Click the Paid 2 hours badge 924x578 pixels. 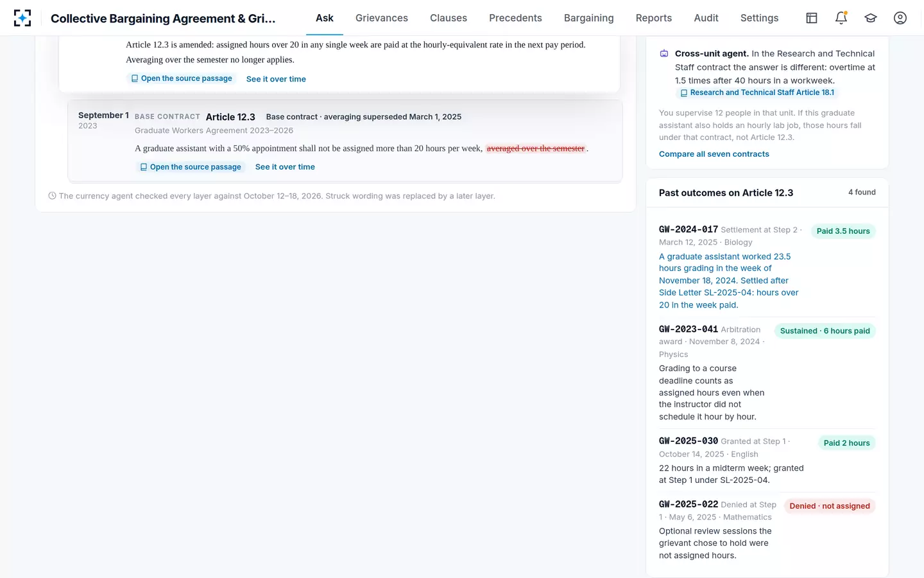click(x=847, y=443)
